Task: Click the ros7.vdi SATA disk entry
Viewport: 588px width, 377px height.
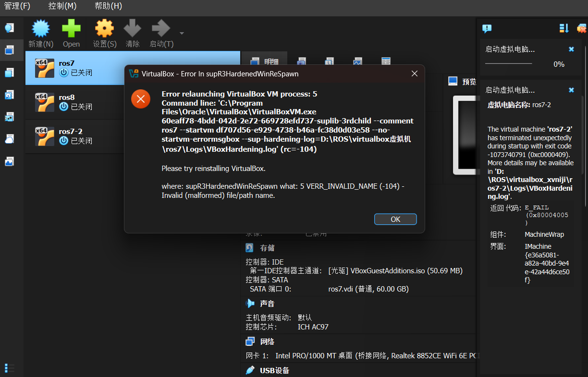Action: click(x=368, y=289)
